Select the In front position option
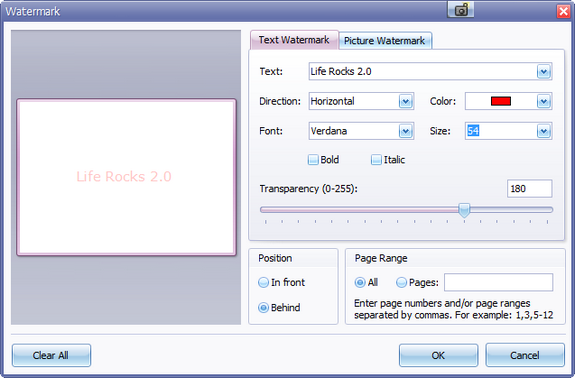Screen dimensions: 575x378 pyautogui.click(x=263, y=282)
